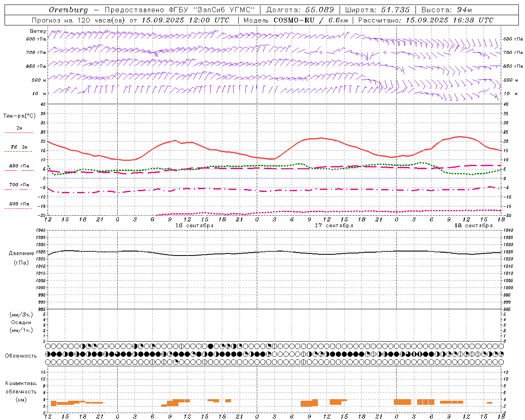
Task: Click the 'Облачность' cloud cover label
Action: (21, 356)
